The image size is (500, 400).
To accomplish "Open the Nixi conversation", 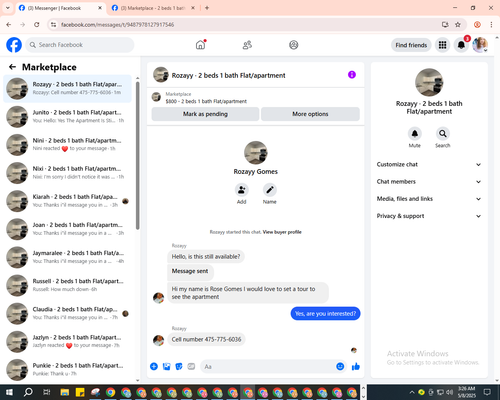I will [x=67, y=173].
